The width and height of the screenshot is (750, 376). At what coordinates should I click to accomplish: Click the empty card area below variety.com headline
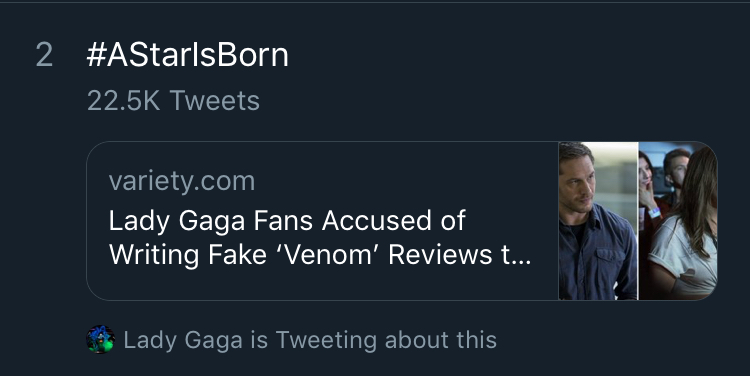click(322, 286)
